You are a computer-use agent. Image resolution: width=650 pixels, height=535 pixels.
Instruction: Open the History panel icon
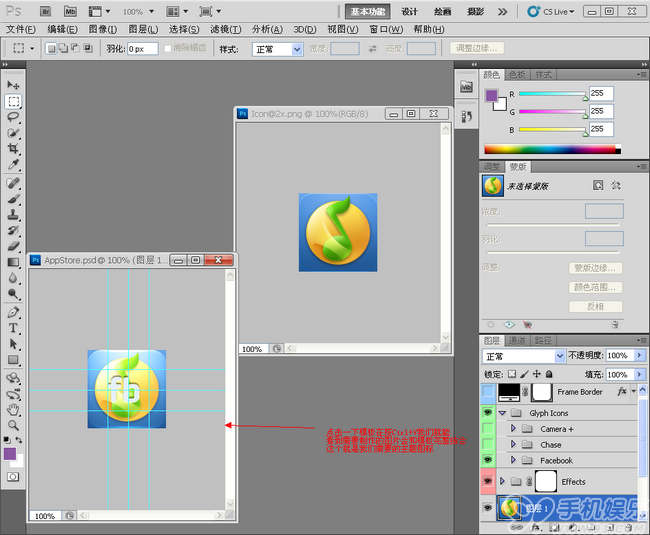(x=466, y=117)
